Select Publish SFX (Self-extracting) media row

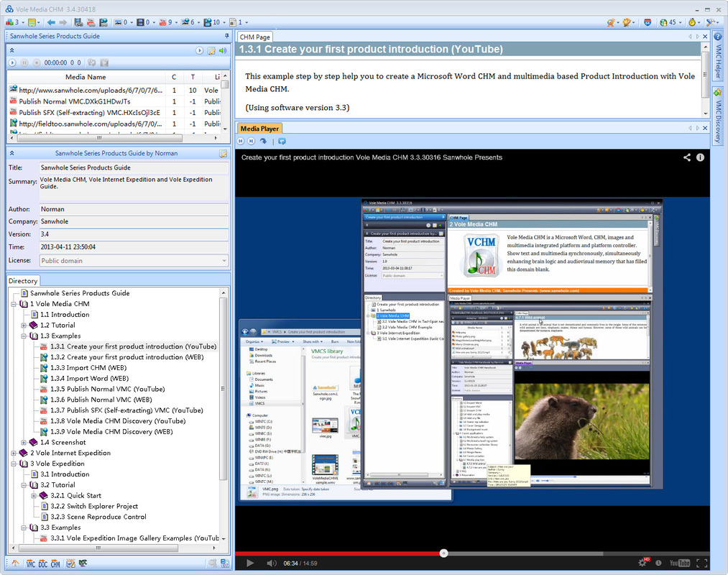coord(114,112)
